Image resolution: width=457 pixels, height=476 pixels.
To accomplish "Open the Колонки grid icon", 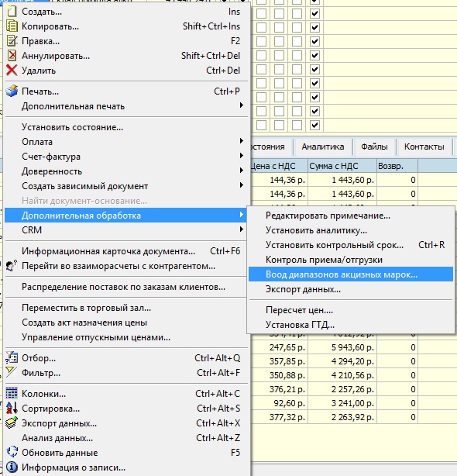I will (x=12, y=393).
